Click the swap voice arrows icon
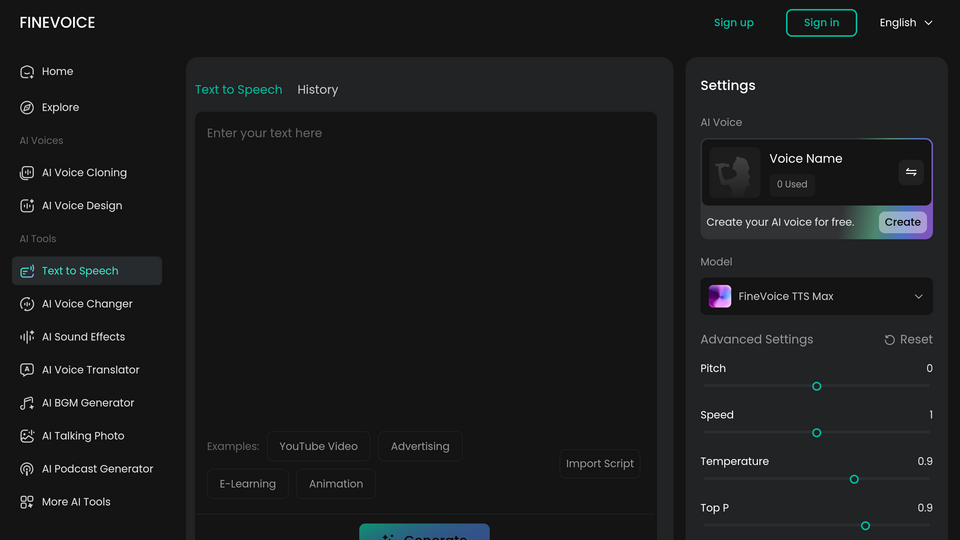 tap(911, 172)
